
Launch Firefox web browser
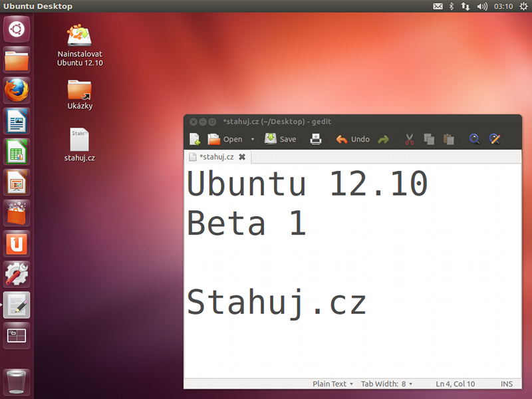click(x=17, y=90)
